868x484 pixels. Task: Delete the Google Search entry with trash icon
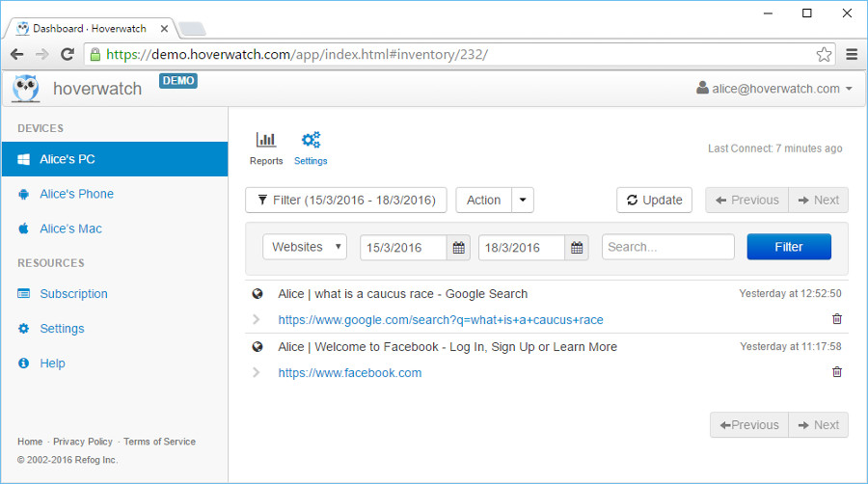click(836, 319)
